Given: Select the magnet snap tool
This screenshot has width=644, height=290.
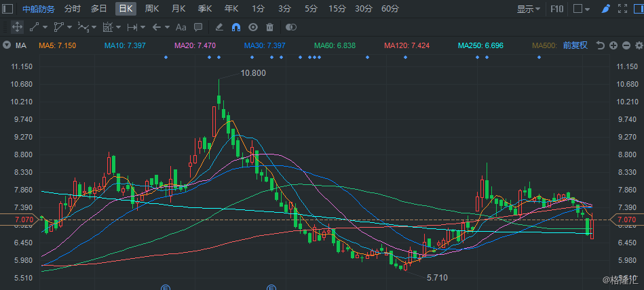Looking at the screenshot, I should click(236, 27).
